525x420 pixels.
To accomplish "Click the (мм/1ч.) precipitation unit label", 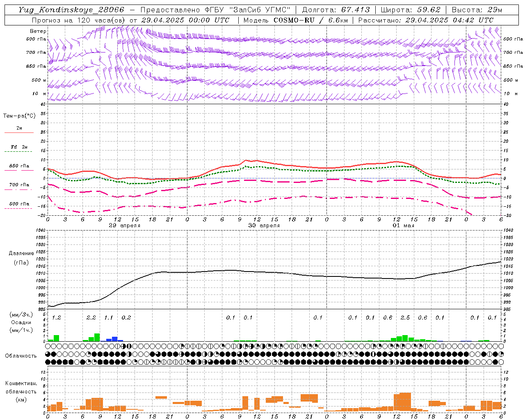I will [21, 330].
